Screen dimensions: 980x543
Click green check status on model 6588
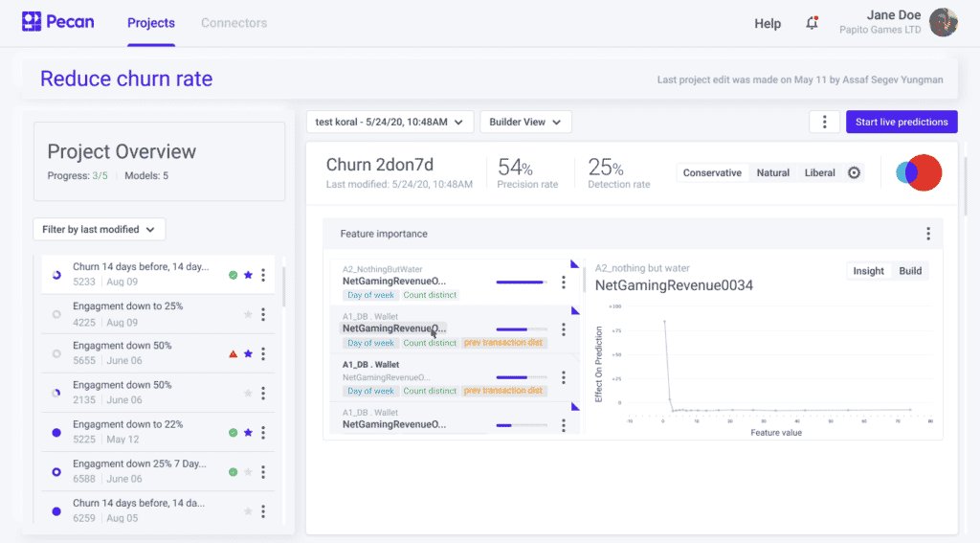(x=234, y=472)
